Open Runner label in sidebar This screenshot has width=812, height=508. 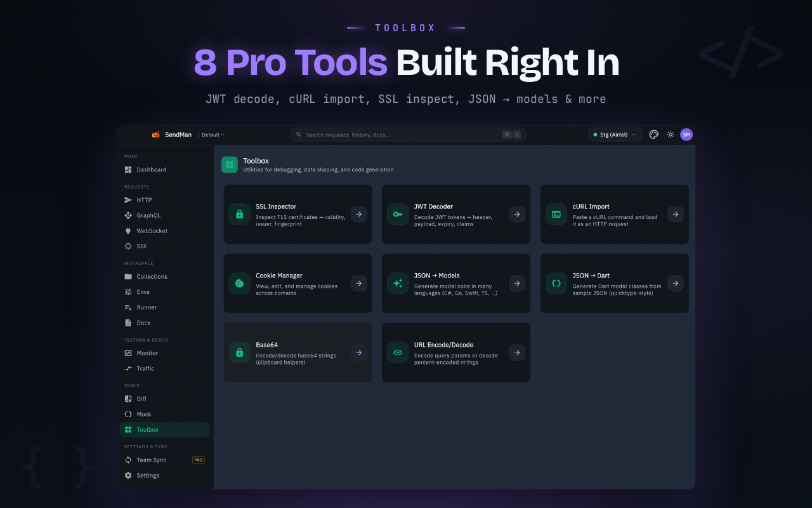147,307
